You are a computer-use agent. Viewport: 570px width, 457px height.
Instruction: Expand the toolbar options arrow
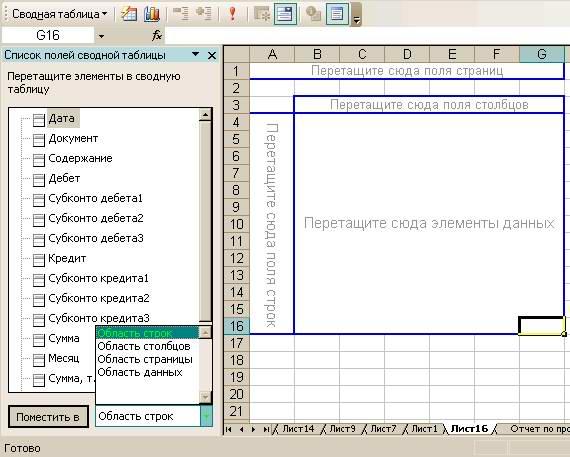[356, 15]
